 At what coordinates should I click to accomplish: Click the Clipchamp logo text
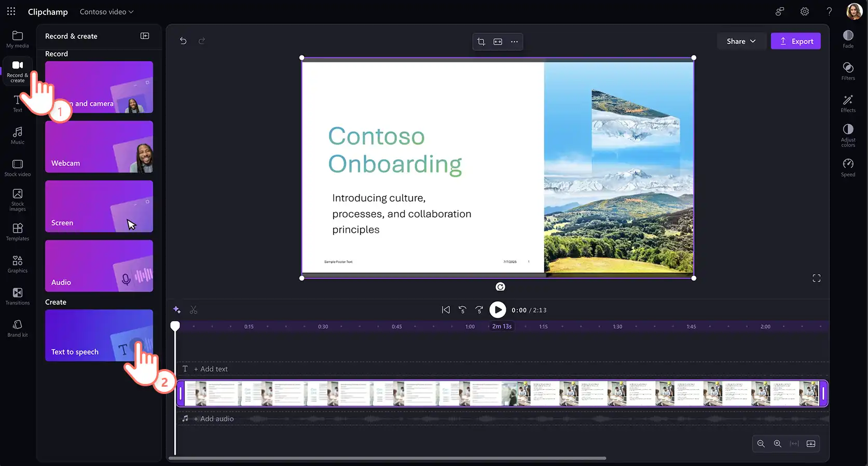coord(48,11)
